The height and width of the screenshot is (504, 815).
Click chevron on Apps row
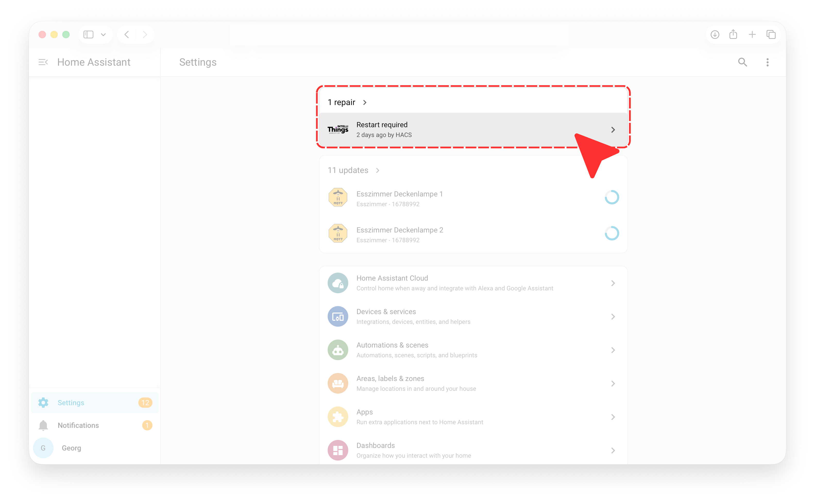point(613,417)
